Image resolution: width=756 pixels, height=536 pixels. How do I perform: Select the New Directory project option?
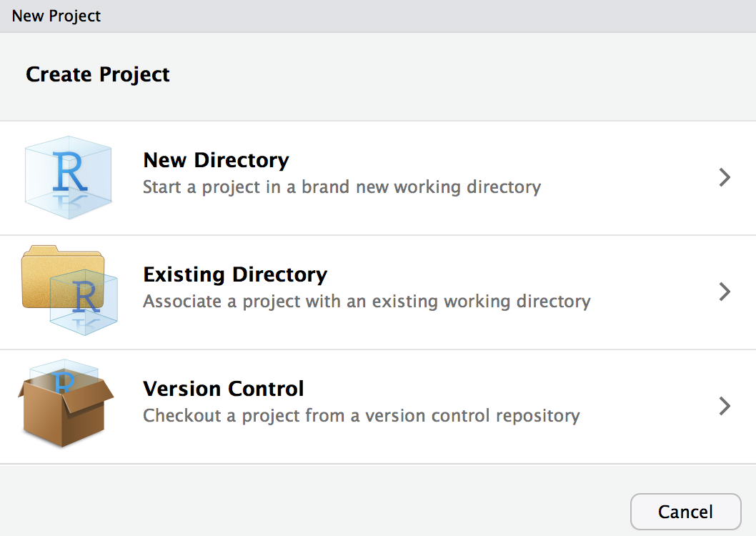coord(216,160)
